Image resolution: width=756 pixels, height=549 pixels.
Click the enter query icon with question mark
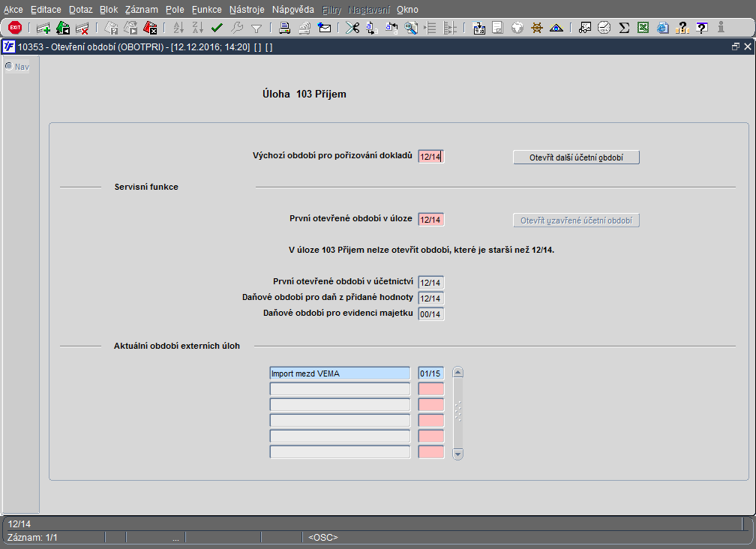tap(111, 28)
